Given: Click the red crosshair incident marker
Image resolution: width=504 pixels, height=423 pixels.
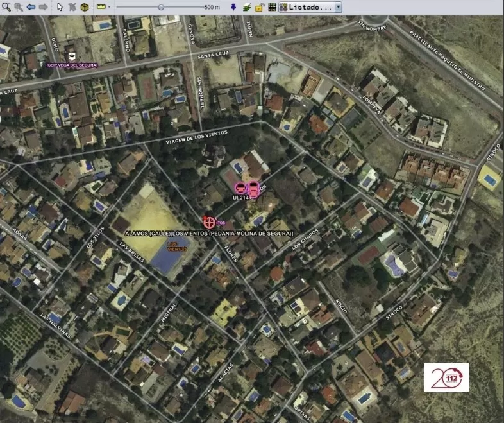Looking at the screenshot, I should [x=208, y=221].
